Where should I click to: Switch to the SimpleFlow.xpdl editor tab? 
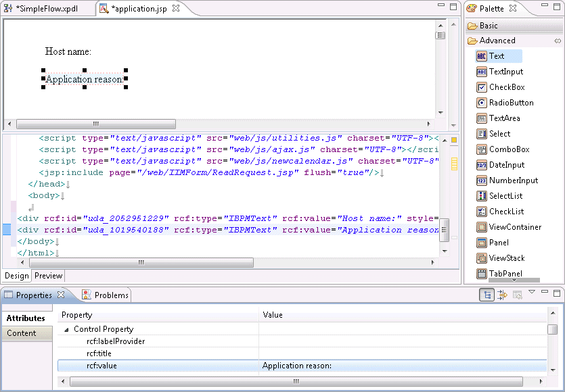pyautogui.click(x=47, y=9)
